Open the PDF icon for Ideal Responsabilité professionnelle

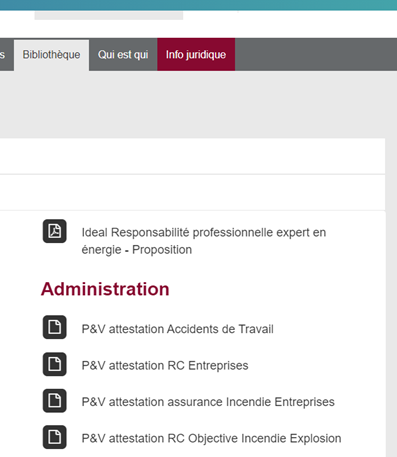pos(55,231)
